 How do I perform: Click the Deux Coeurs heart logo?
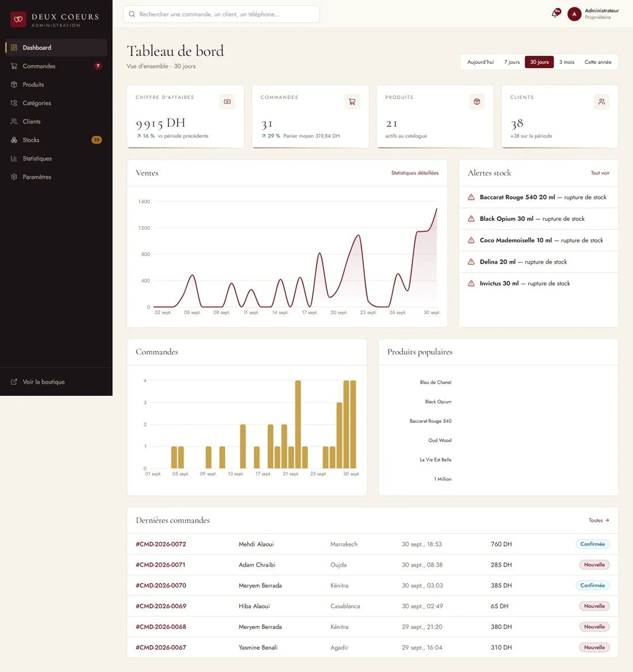18,20
